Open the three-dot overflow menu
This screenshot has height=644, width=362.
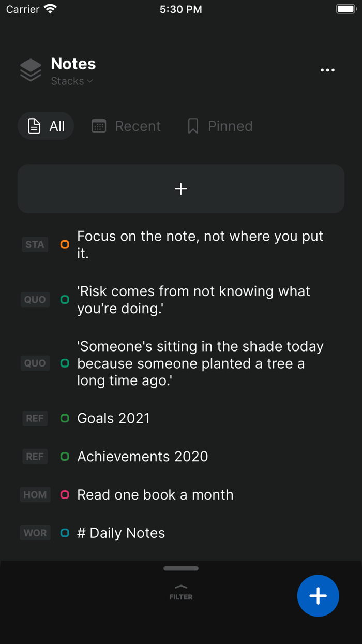(x=327, y=70)
